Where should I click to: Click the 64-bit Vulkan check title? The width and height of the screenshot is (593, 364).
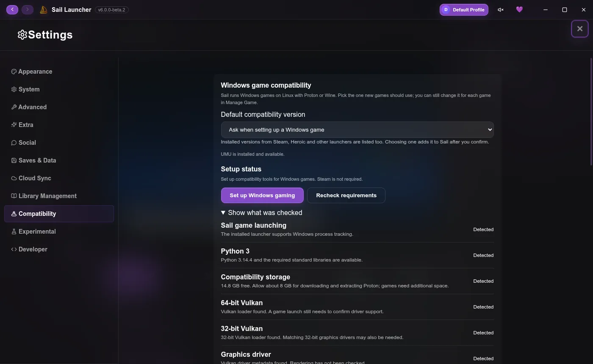pyautogui.click(x=241, y=303)
